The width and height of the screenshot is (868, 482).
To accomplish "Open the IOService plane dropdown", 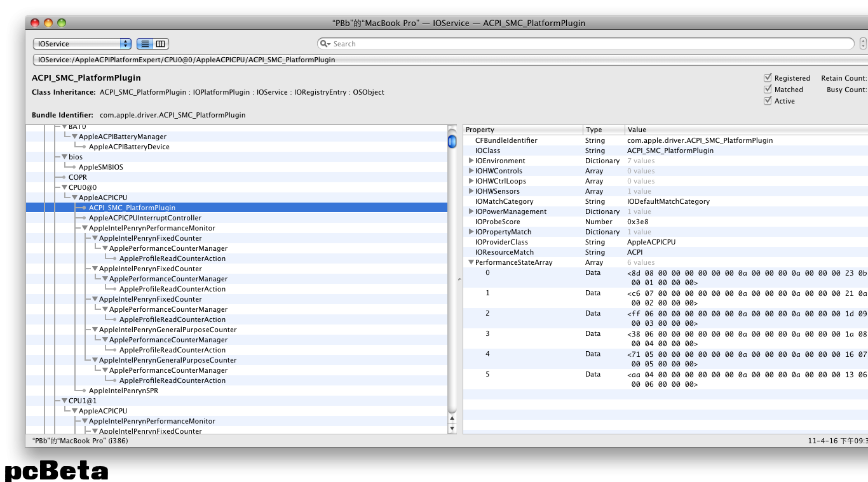I will [82, 44].
